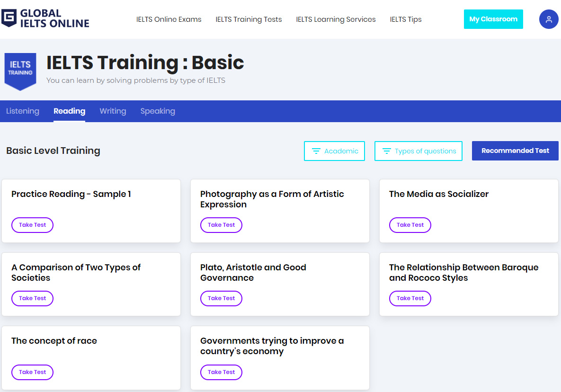Open the Academic filter dropdown
The width and height of the screenshot is (561, 392).
334,151
